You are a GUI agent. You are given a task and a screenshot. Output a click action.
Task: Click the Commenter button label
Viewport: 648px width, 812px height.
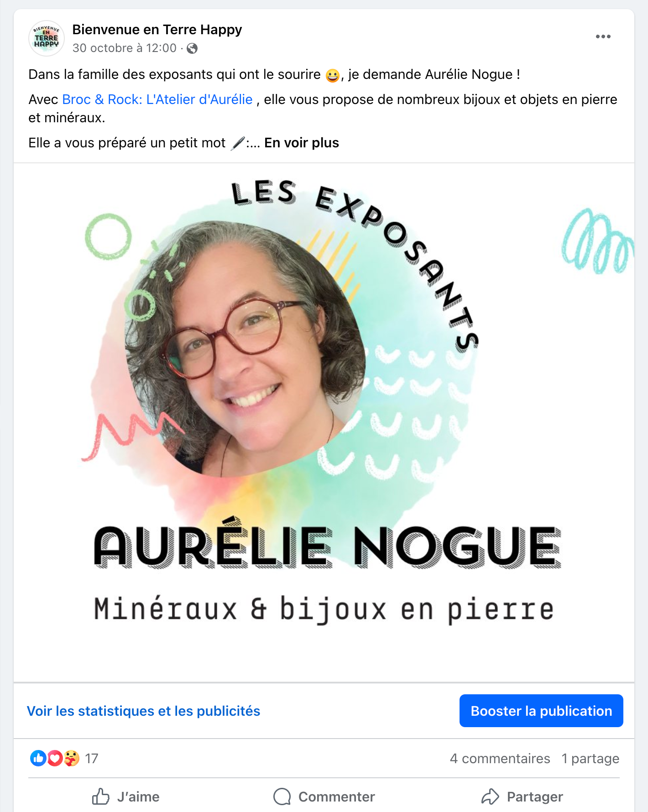coord(337,796)
